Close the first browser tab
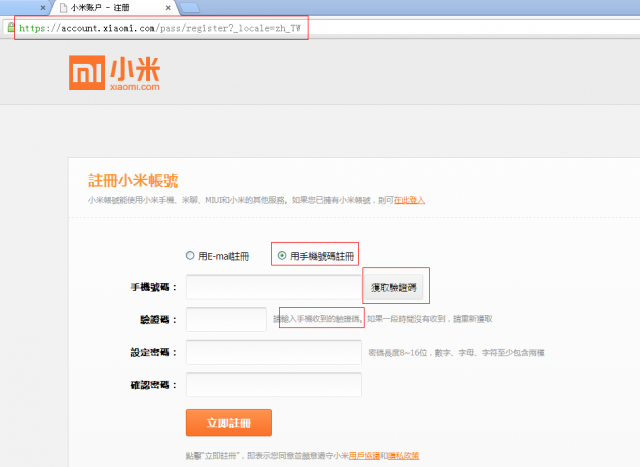Screen dimensions: 640x467 click(43, 8)
